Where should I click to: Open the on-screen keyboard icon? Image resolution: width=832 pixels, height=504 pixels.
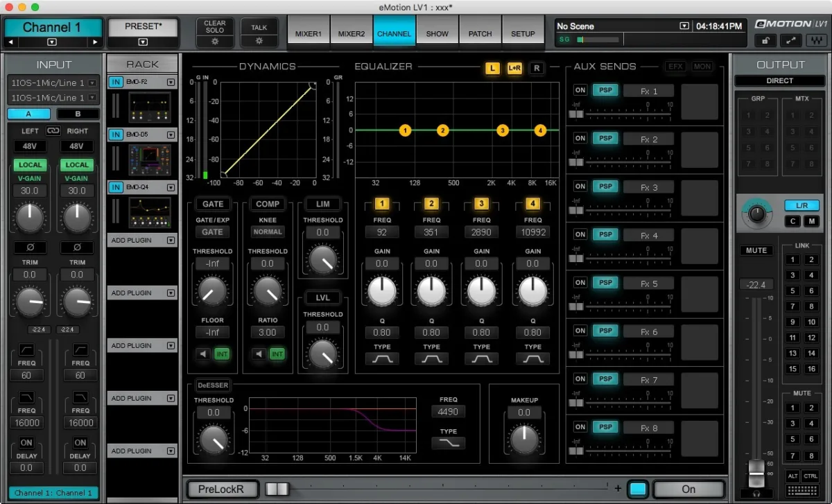coord(802,490)
